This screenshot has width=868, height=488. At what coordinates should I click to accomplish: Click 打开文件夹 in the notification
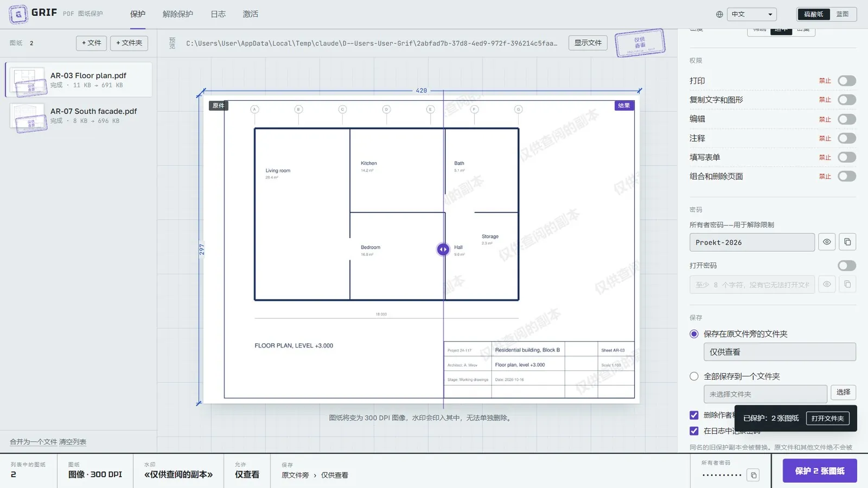pyautogui.click(x=828, y=419)
